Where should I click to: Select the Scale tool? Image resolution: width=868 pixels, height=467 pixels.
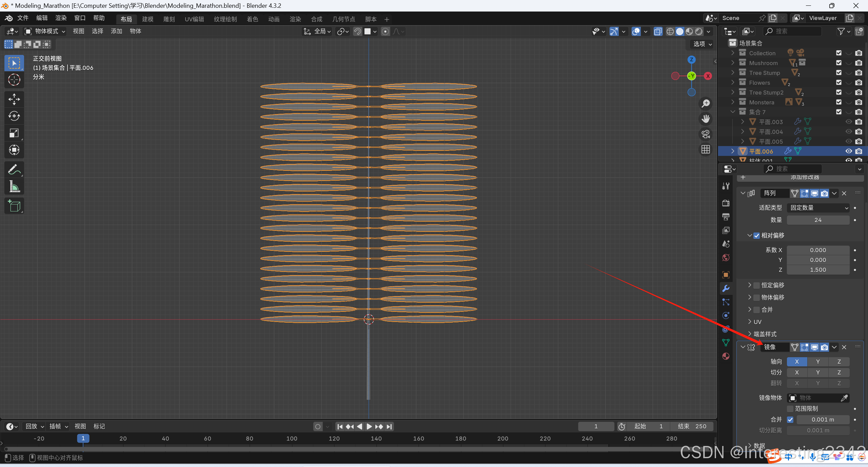14,133
